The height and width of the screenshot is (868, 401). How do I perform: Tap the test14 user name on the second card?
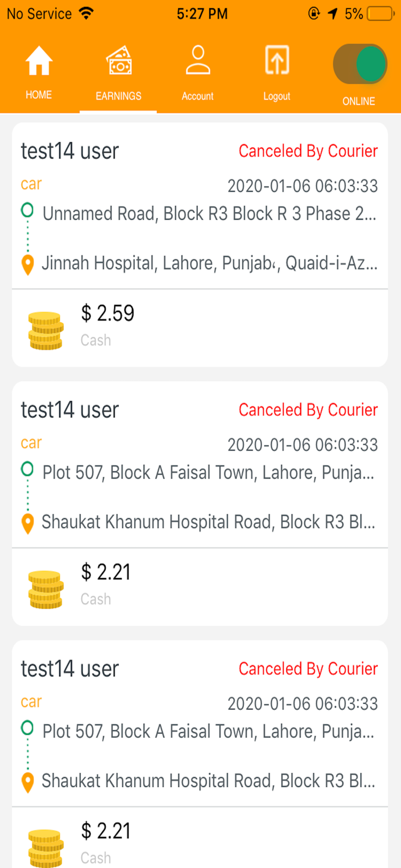[x=69, y=410]
